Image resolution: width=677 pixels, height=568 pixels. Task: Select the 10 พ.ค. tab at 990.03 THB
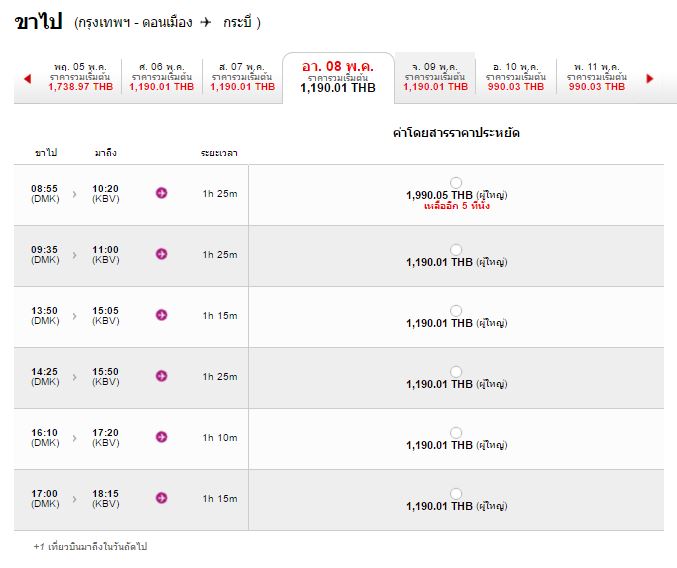pyautogui.click(x=516, y=77)
